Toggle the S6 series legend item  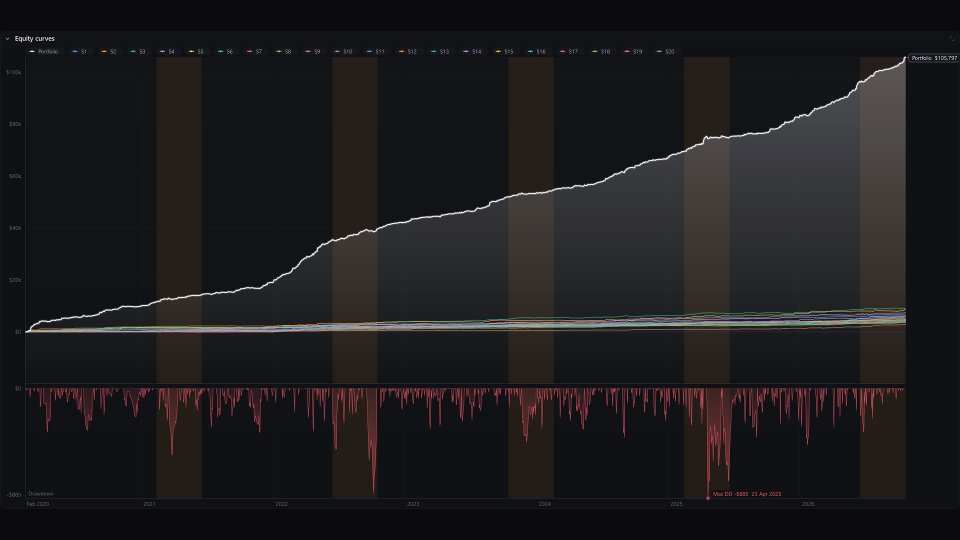[x=225, y=51]
